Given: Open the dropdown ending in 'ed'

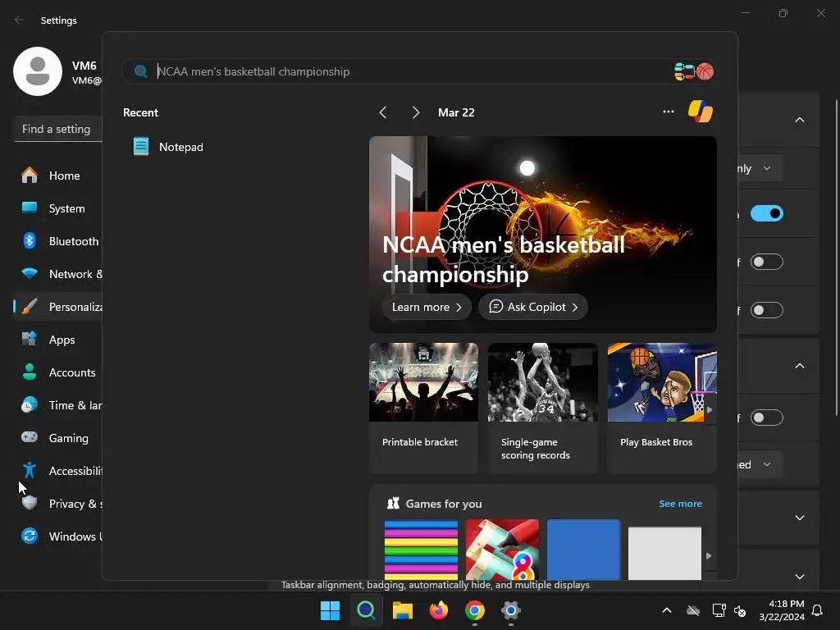Looking at the screenshot, I should (760, 464).
